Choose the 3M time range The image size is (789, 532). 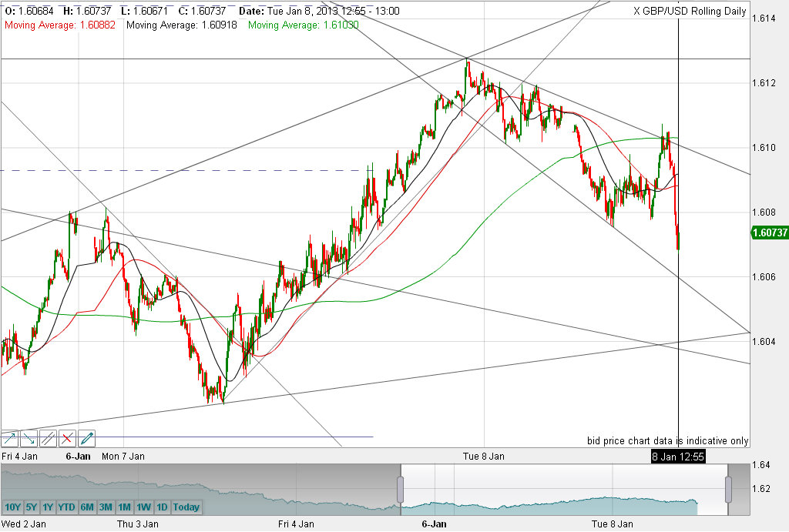tap(106, 507)
